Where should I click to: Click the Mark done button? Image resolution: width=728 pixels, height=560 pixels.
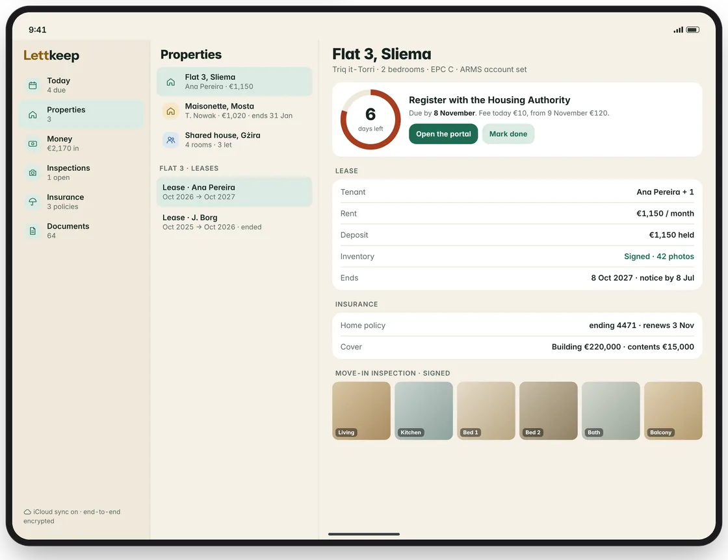(x=508, y=134)
